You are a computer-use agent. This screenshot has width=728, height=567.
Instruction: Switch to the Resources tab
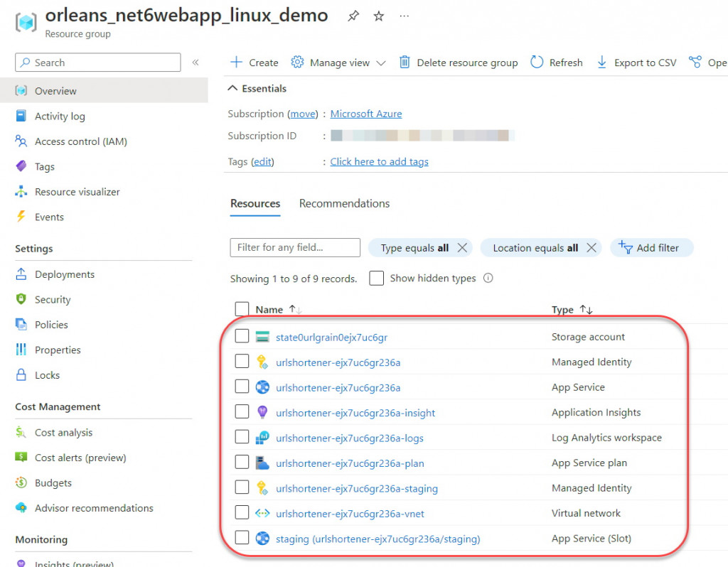coord(255,204)
